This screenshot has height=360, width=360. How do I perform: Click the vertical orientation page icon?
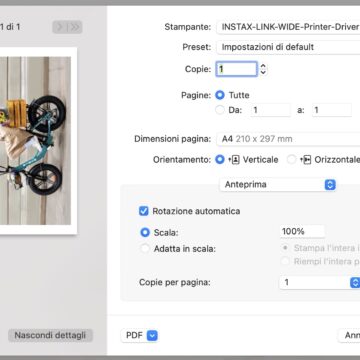(235, 160)
